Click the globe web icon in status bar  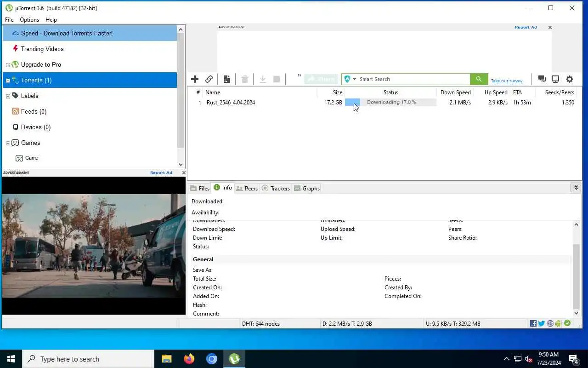coord(550,323)
